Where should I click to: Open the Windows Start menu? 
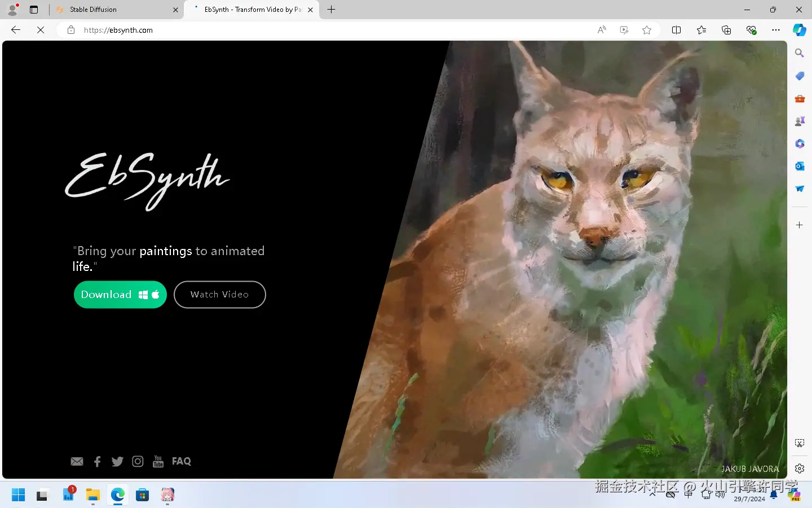point(19,495)
